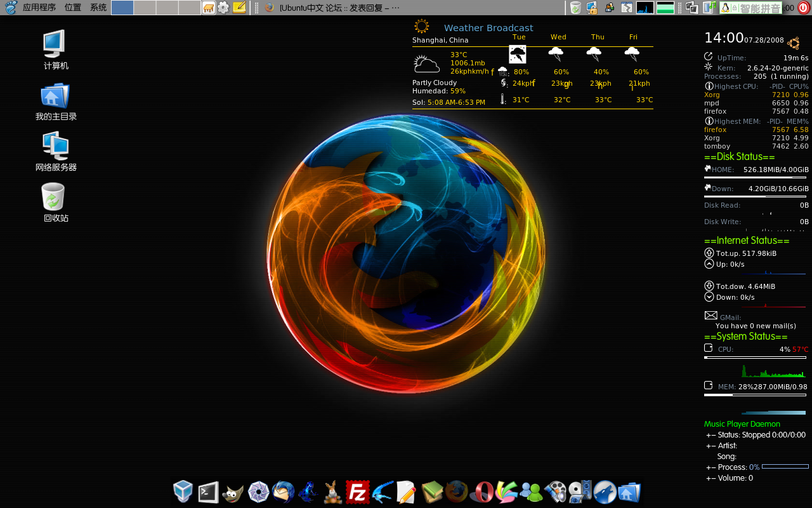
Task: Switch to the second workspace
Action: [145, 8]
